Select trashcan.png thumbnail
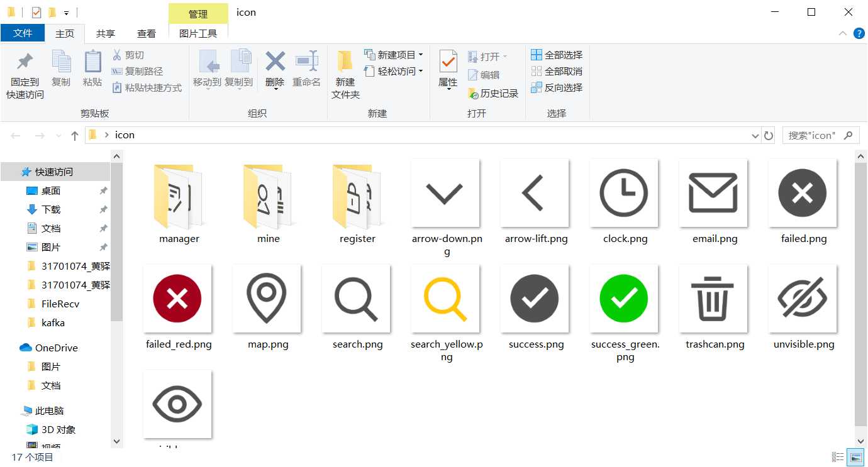The height and width of the screenshot is (467, 868). (x=714, y=299)
